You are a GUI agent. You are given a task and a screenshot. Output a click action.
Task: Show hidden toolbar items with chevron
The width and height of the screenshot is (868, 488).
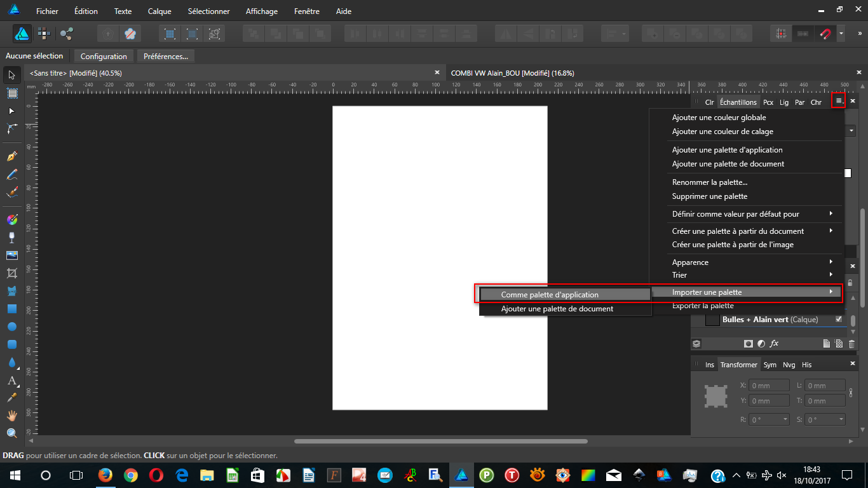(x=858, y=34)
